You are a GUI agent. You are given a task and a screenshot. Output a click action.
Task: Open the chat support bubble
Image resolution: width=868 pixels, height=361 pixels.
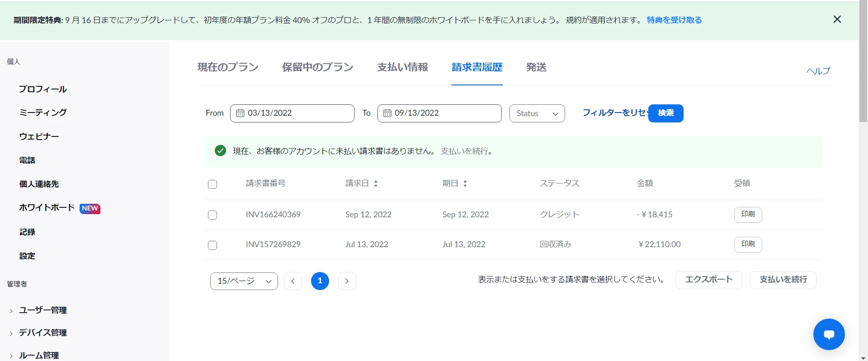[x=829, y=334]
